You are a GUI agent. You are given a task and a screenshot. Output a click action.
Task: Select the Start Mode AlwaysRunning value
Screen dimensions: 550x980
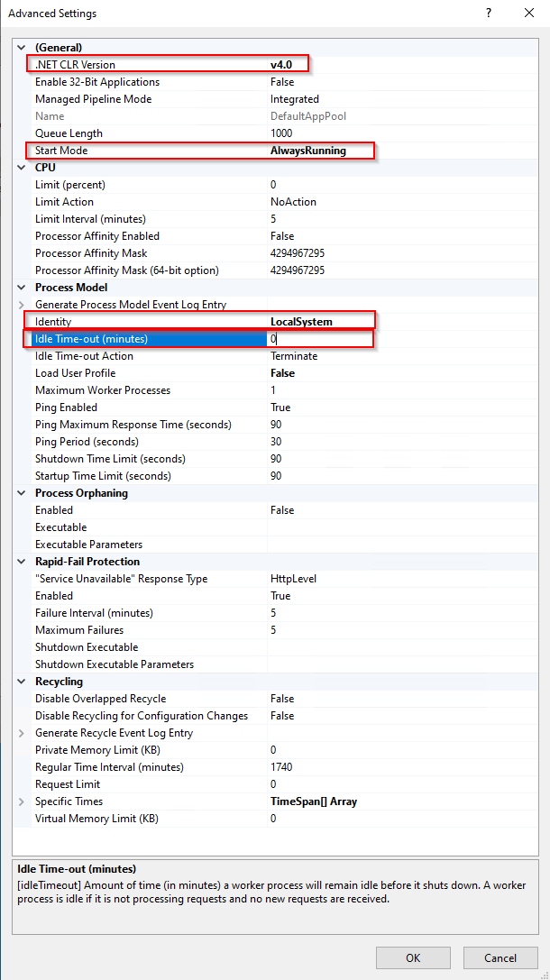tap(307, 151)
